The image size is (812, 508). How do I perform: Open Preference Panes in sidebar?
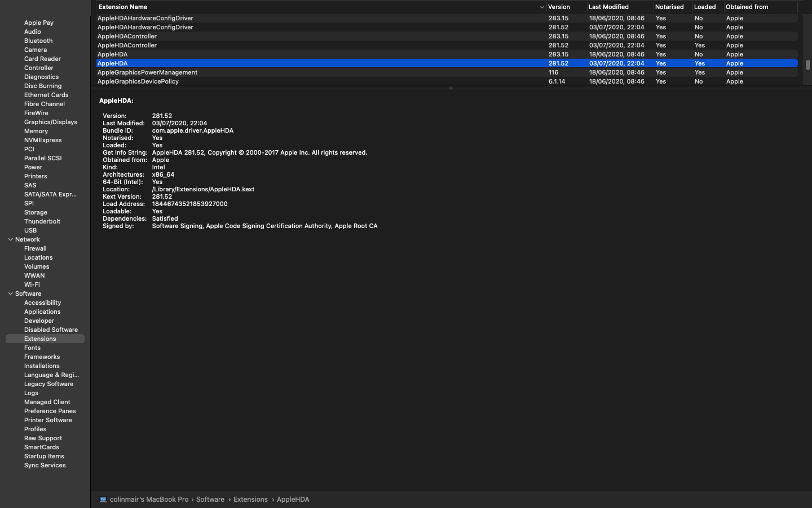click(50, 411)
